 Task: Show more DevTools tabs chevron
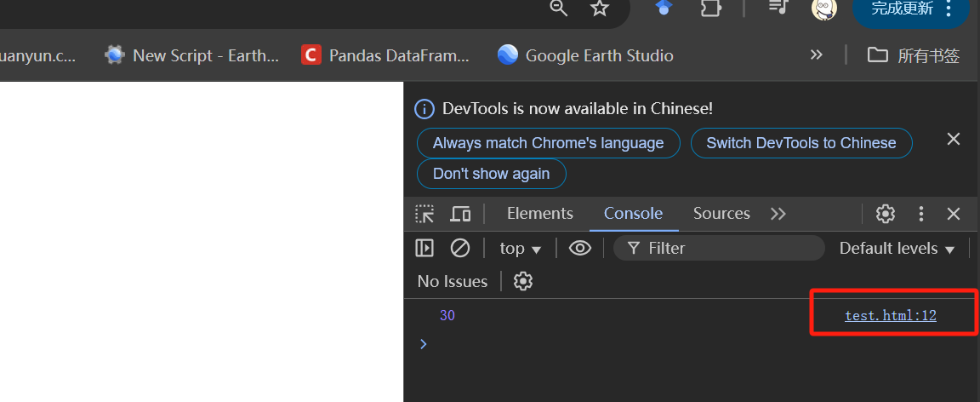coord(778,214)
